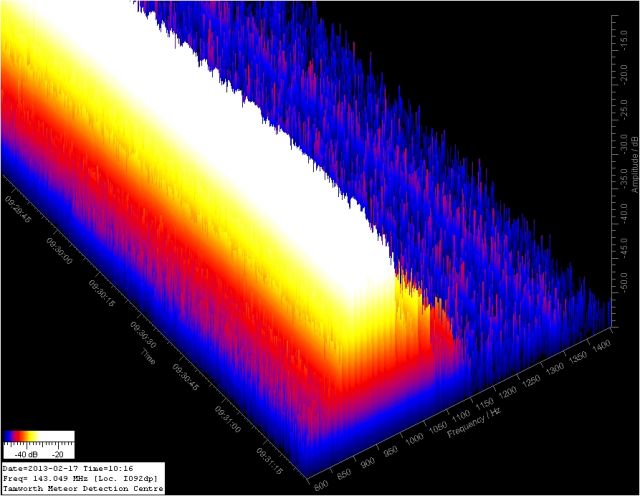Screen dimensions: 640x496
Task: Click the Tamworth Meteor Detection Centre caption
Action: (x=82, y=488)
